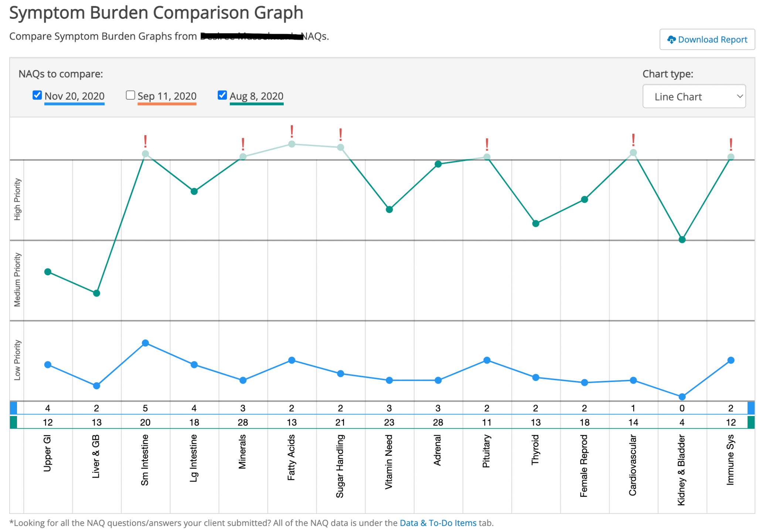Open the Chart type dropdown
This screenshot has height=532, width=766.
click(x=694, y=96)
